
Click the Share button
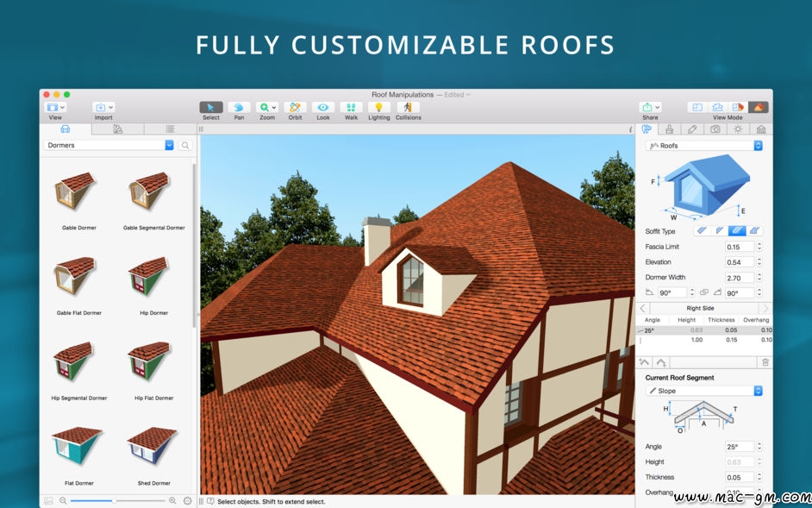pyautogui.click(x=650, y=108)
